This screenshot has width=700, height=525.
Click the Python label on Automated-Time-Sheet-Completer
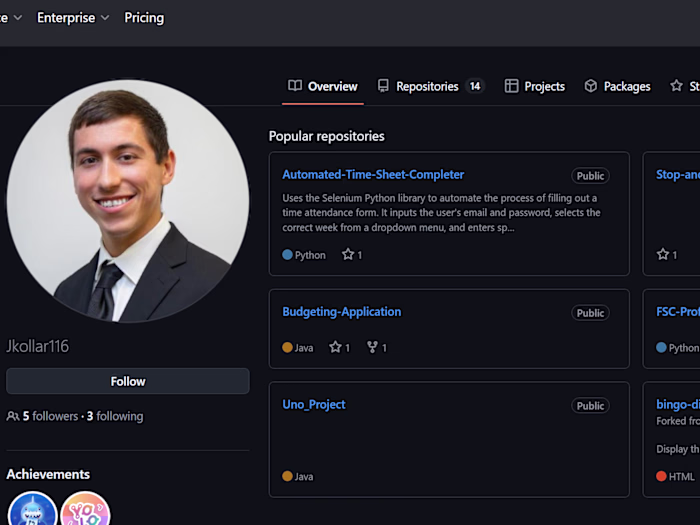click(310, 255)
